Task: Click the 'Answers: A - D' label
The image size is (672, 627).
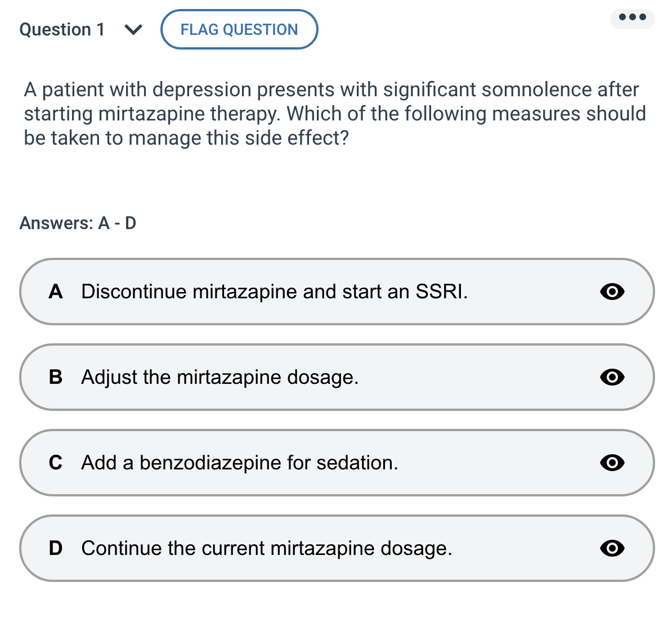Action: pyautogui.click(x=78, y=223)
